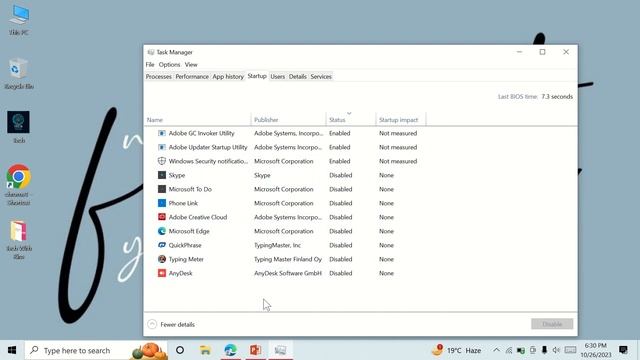This screenshot has height=360, width=640.
Task: Click the AnyDesk Software GmbH publisher text
Action: coord(288,273)
